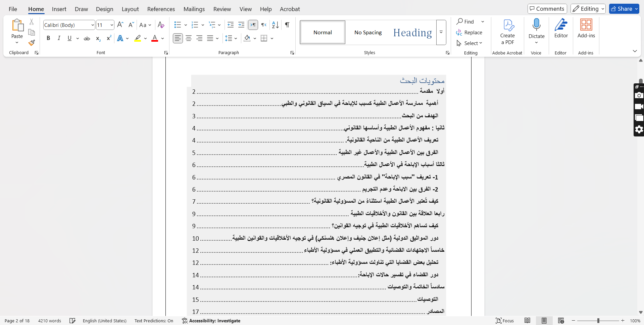Click the floating camera screenshot icon

(x=639, y=95)
